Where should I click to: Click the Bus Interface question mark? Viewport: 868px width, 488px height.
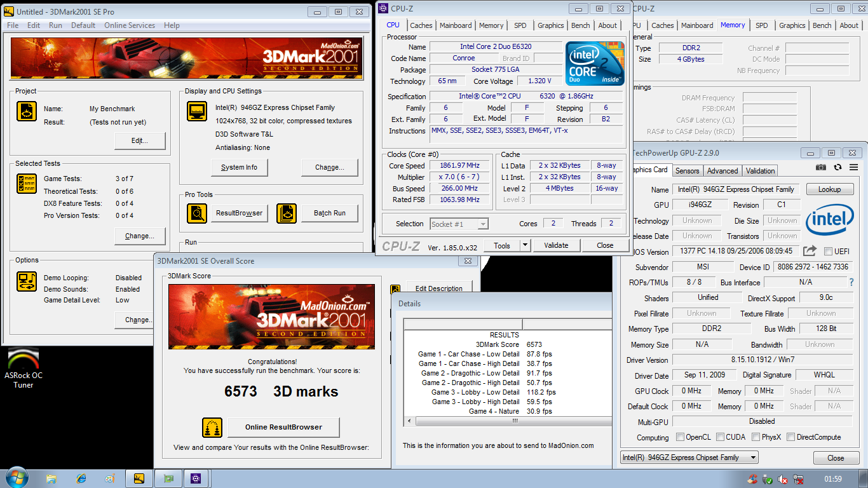[x=851, y=282]
